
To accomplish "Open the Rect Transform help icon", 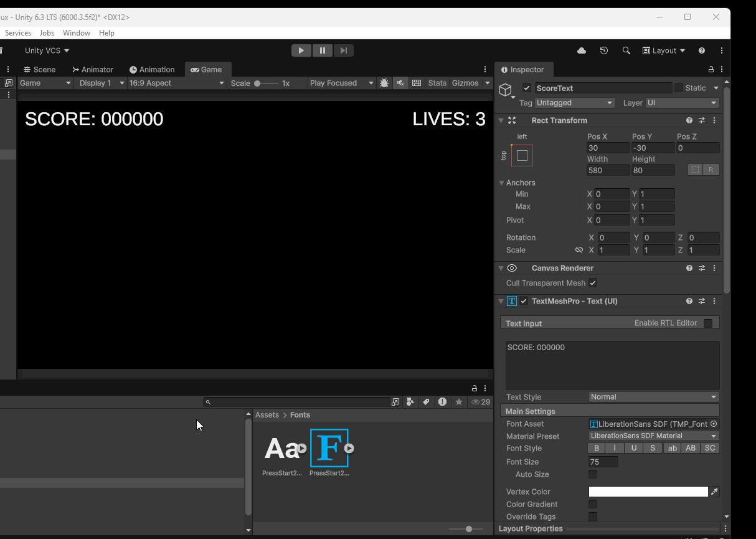I will [689, 120].
